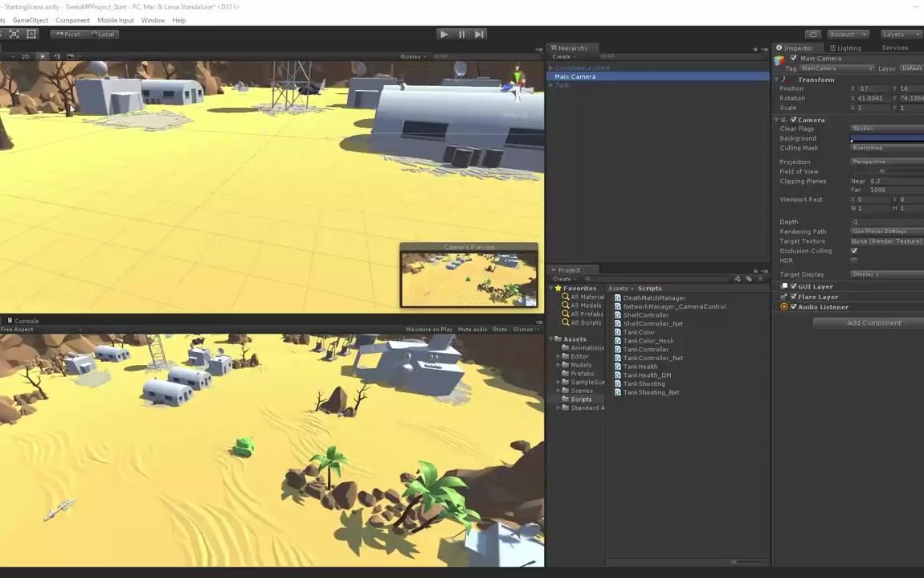
Task: Toggle the Stats overlay button
Action: click(x=500, y=330)
